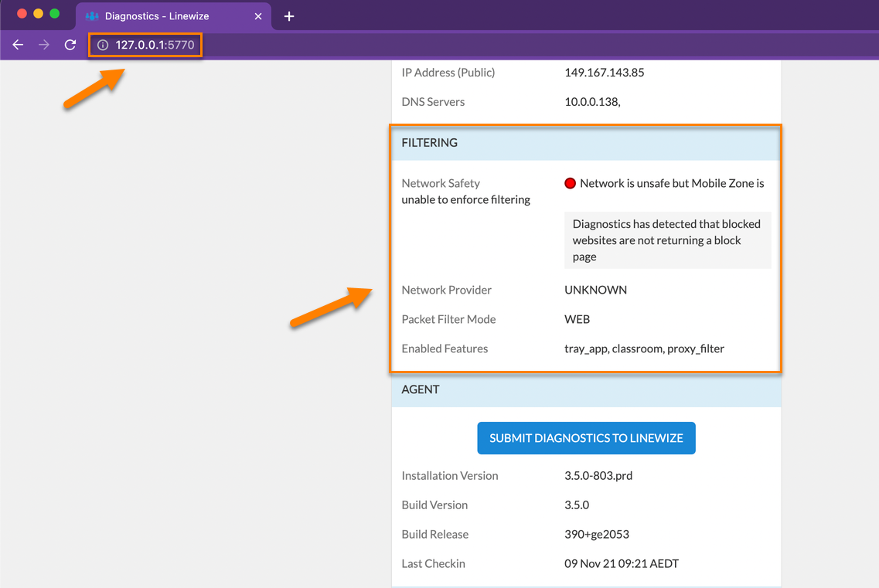Viewport: 879px width, 588px height.
Task: Click the Packet Filter Mode value WEB
Action: point(577,320)
